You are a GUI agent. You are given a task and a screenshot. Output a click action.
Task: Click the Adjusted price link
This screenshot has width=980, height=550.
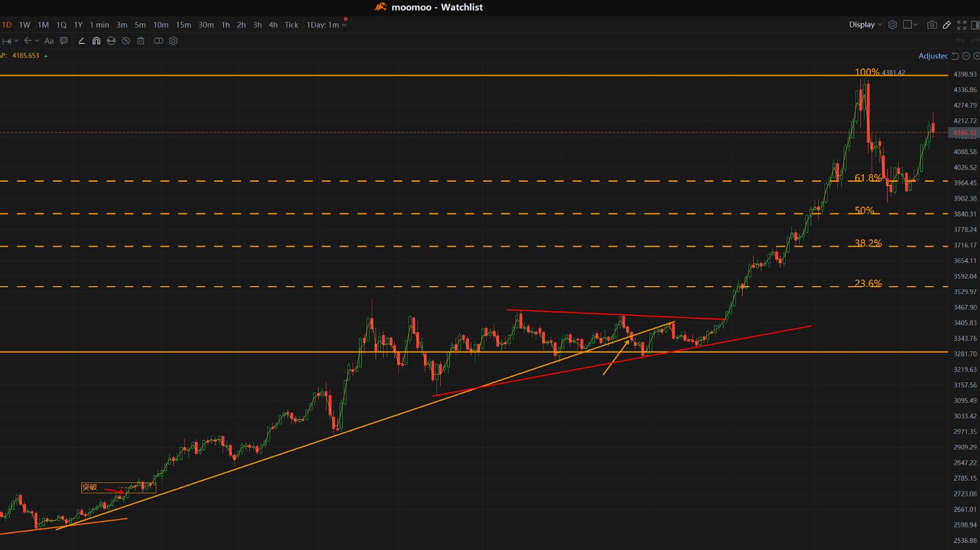[933, 56]
